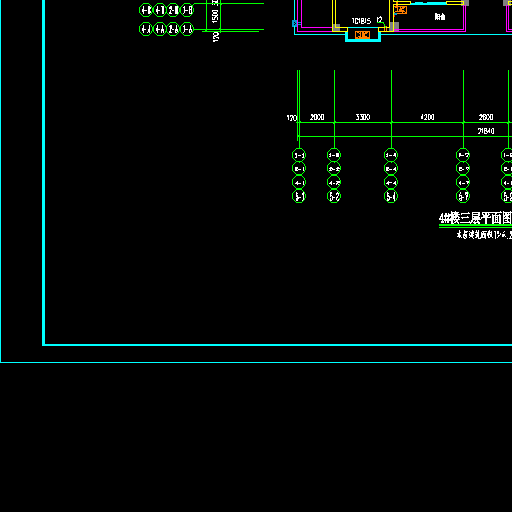
Task: Select the inner cyan drawing frame bottom edge
Action: pos(277,345)
